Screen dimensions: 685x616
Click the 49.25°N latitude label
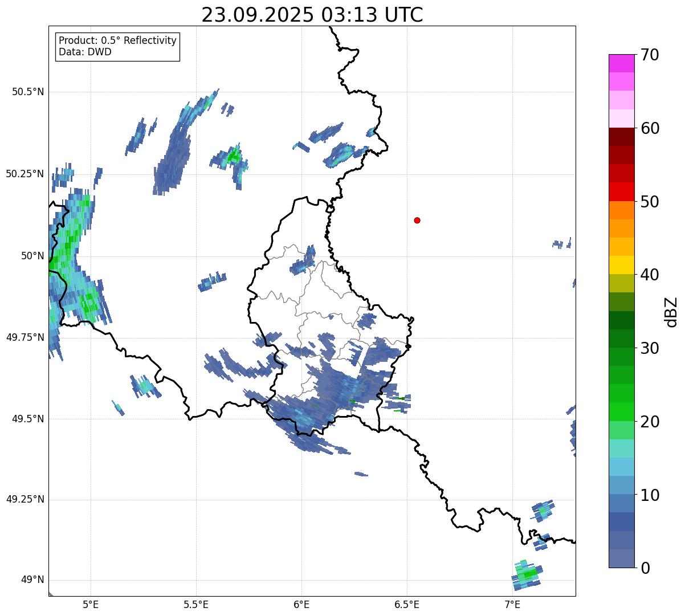25,500
